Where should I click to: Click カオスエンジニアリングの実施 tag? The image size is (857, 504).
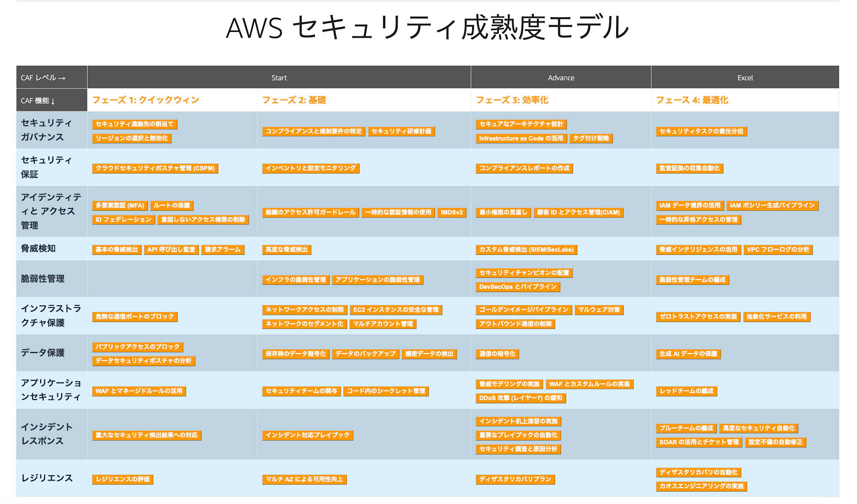pyautogui.click(x=701, y=486)
